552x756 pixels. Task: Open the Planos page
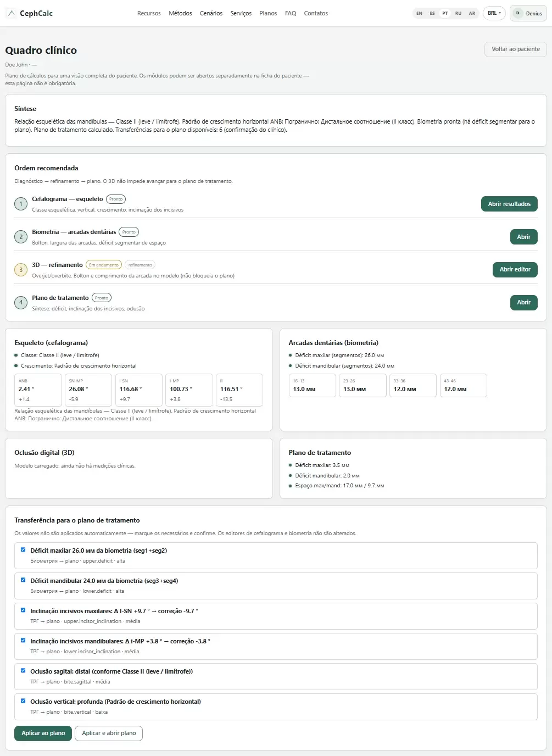pyautogui.click(x=268, y=13)
